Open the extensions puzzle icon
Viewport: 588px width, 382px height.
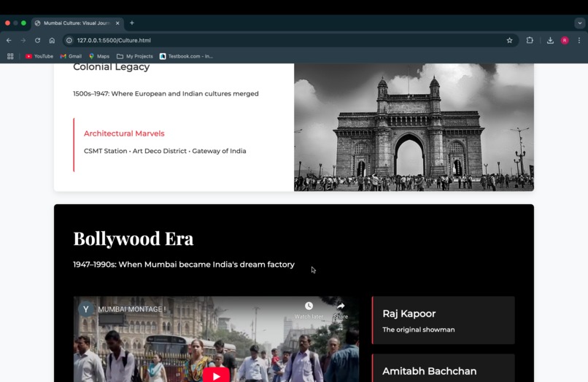[530, 40]
